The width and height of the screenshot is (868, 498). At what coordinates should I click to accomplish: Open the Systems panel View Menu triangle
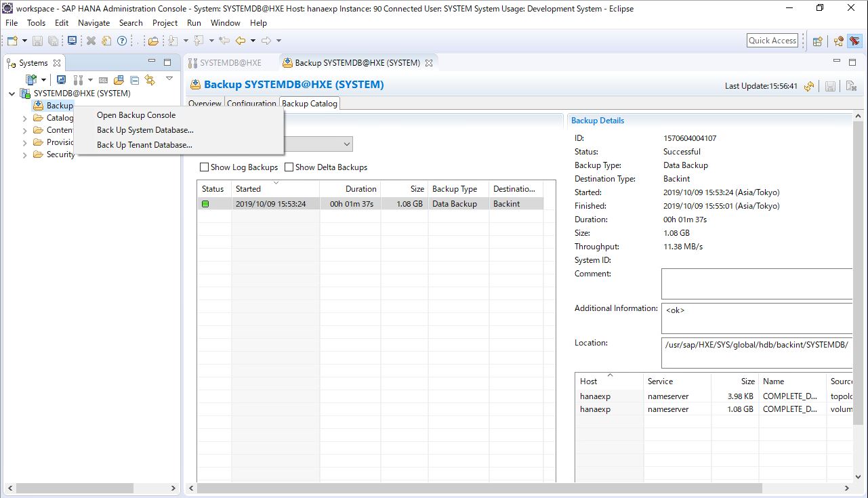coord(169,79)
